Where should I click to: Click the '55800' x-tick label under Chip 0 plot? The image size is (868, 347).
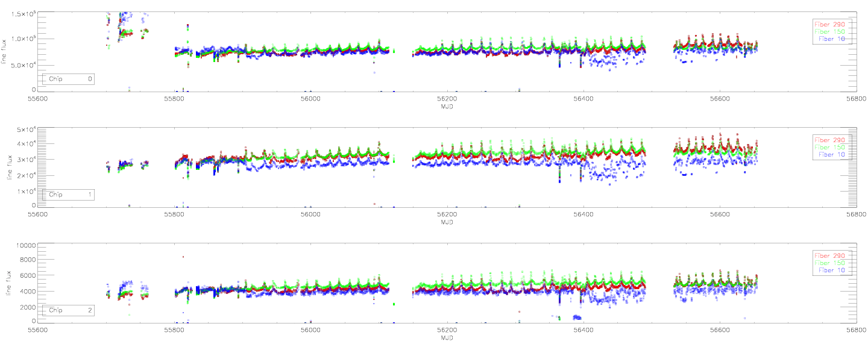tap(174, 99)
